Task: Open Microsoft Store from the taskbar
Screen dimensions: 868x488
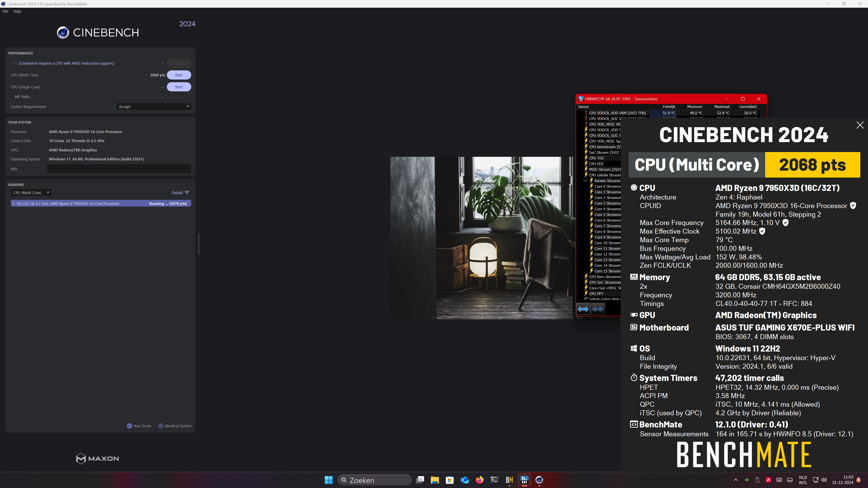Action: tap(450, 480)
